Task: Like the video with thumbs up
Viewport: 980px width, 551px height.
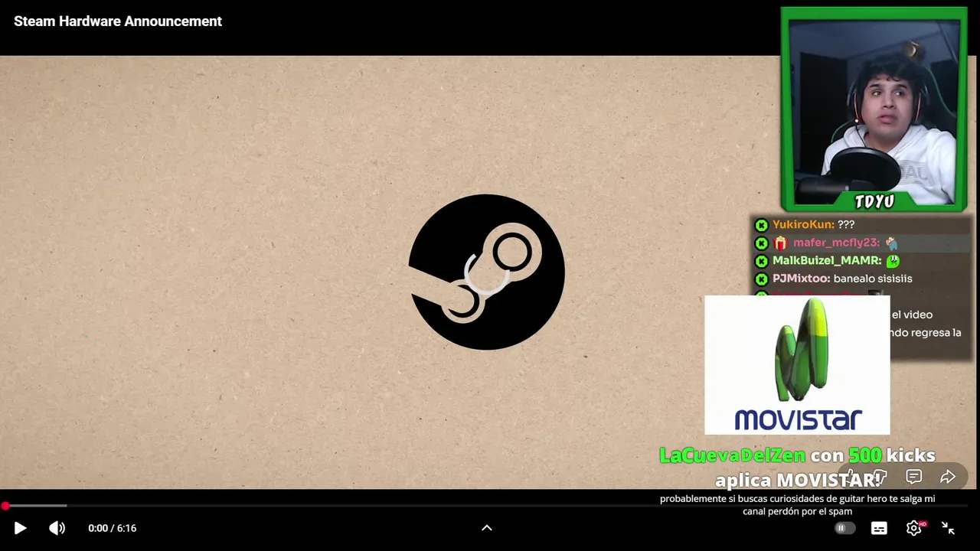Action: [851, 477]
